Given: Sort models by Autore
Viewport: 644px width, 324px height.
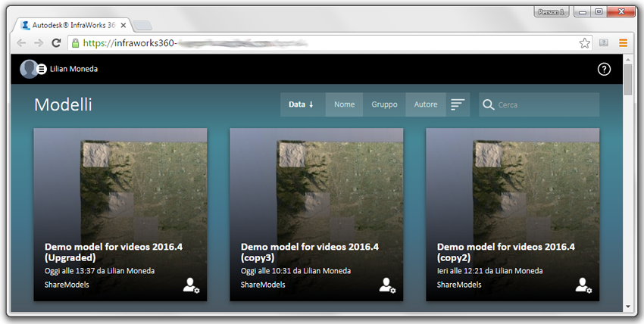Looking at the screenshot, I should tap(426, 104).
